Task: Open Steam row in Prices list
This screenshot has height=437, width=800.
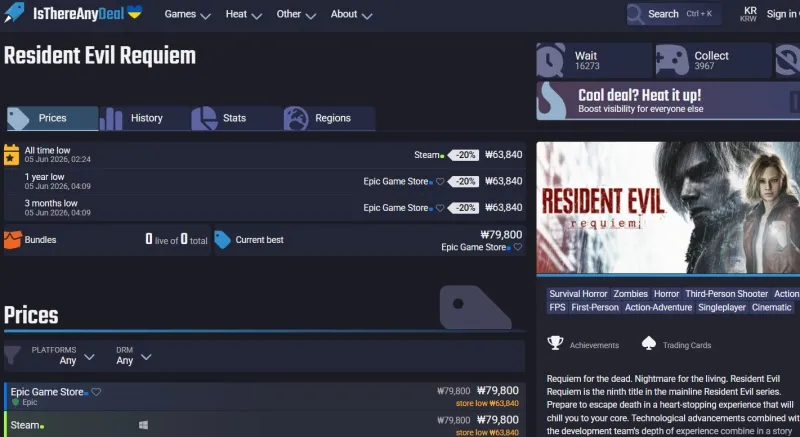Action: point(264,424)
